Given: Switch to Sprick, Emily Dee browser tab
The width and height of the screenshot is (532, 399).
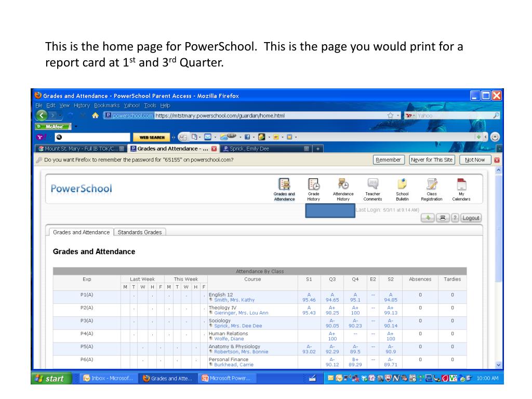Looking at the screenshot, I should point(265,149).
